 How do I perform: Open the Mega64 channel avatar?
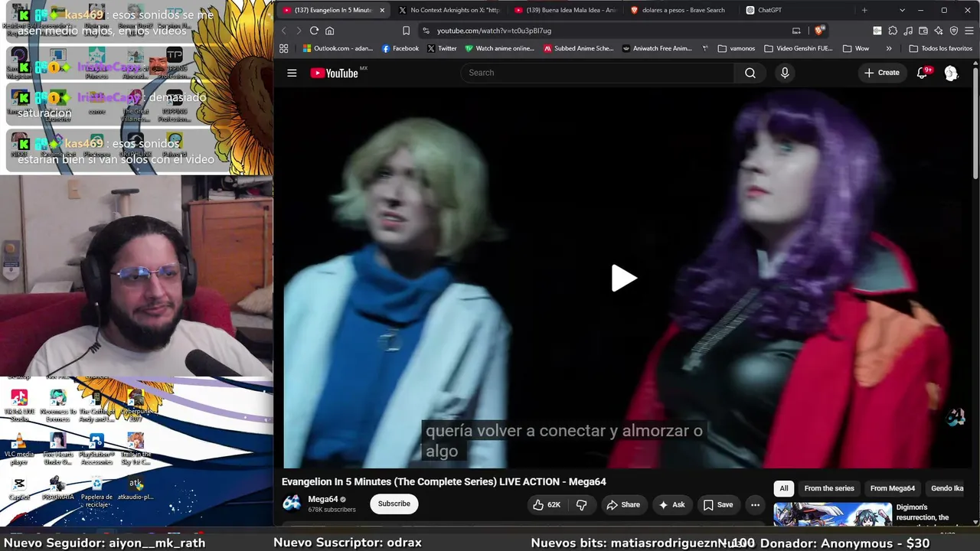tap(292, 503)
